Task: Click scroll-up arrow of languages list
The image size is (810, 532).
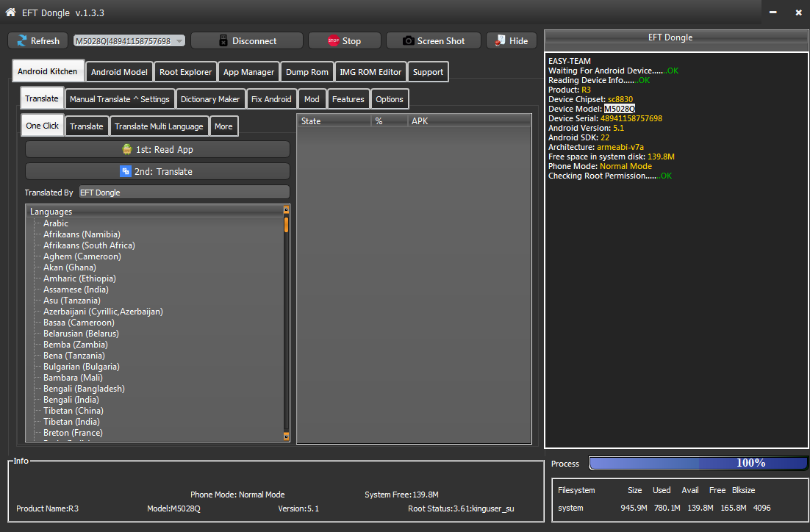Action: point(286,209)
